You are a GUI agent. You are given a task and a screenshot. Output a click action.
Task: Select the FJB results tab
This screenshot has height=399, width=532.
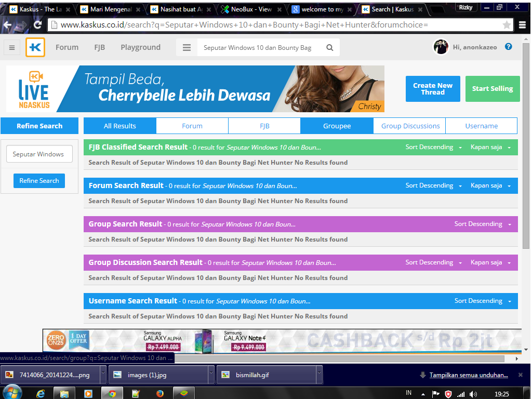point(264,126)
